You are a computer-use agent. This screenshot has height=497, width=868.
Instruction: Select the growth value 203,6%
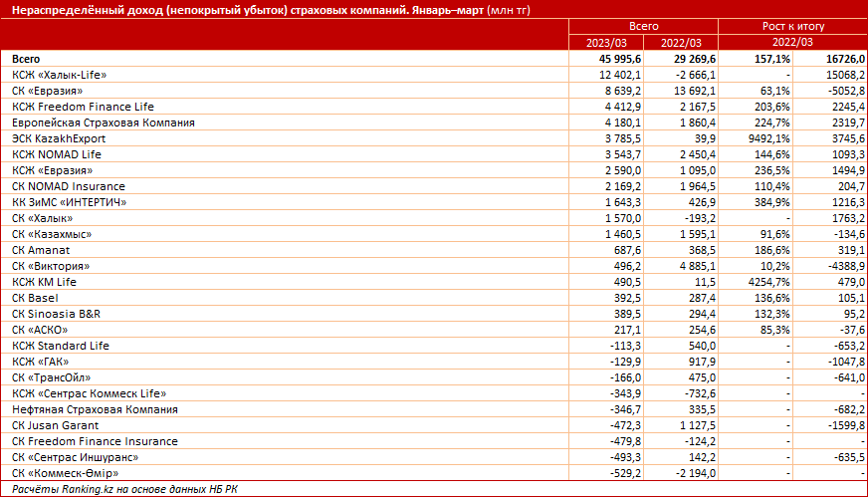(772, 107)
